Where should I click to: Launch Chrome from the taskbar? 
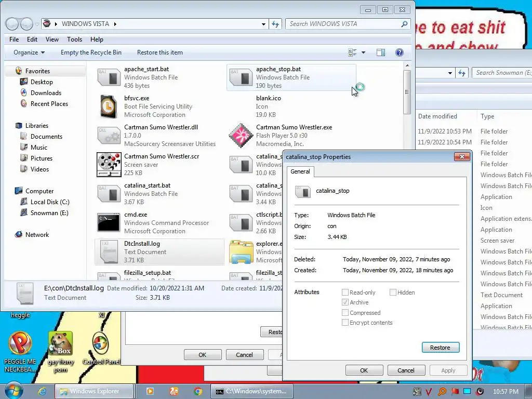[x=198, y=391]
